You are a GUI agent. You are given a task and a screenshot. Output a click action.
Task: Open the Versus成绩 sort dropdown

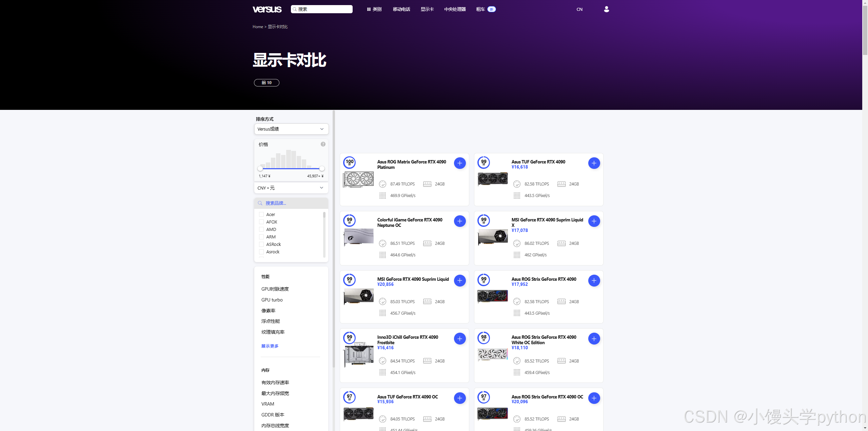coord(291,129)
